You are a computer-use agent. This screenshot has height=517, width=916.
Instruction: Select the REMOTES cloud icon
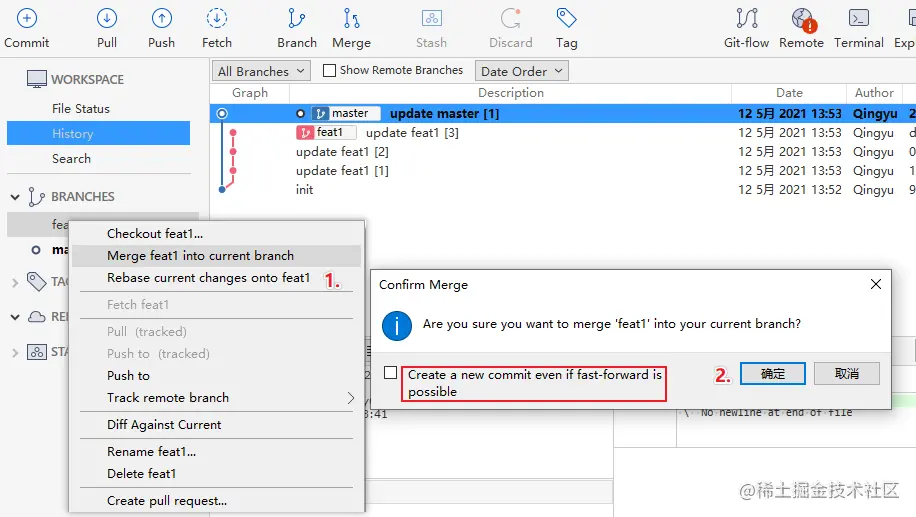37,317
